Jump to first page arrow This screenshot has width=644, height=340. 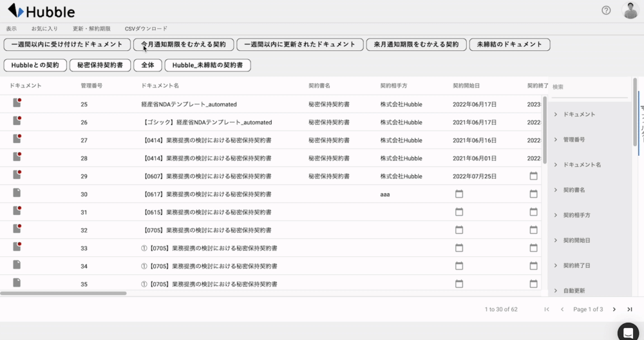pos(547,309)
